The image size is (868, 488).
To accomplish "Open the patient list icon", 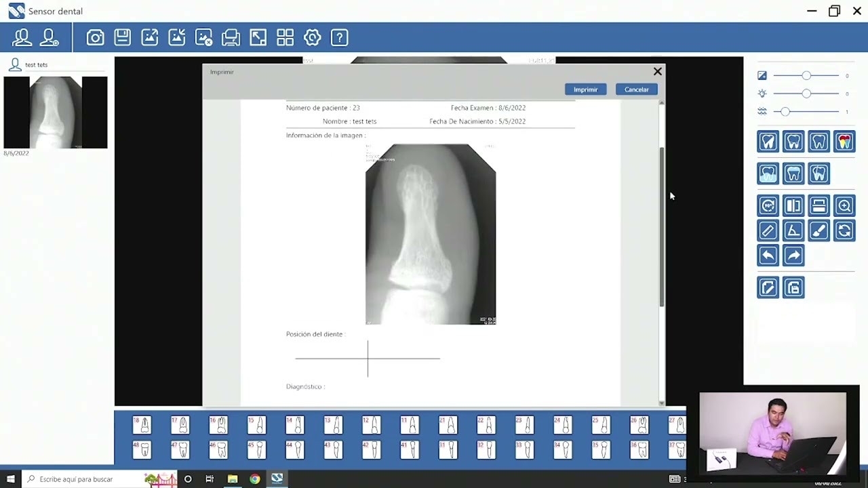I will [x=22, y=37].
